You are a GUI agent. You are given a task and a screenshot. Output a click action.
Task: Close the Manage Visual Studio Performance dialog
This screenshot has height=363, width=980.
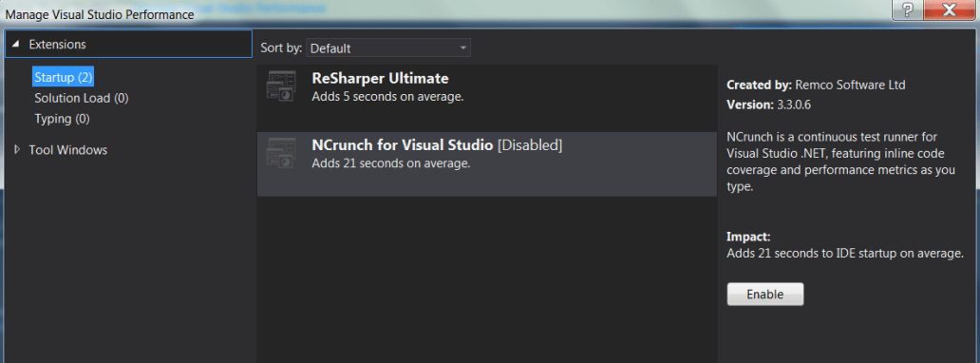[x=949, y=10]
